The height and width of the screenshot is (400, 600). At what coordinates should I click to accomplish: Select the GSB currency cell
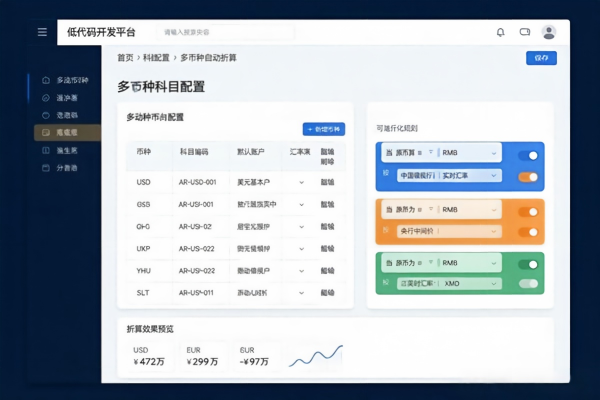143,204
